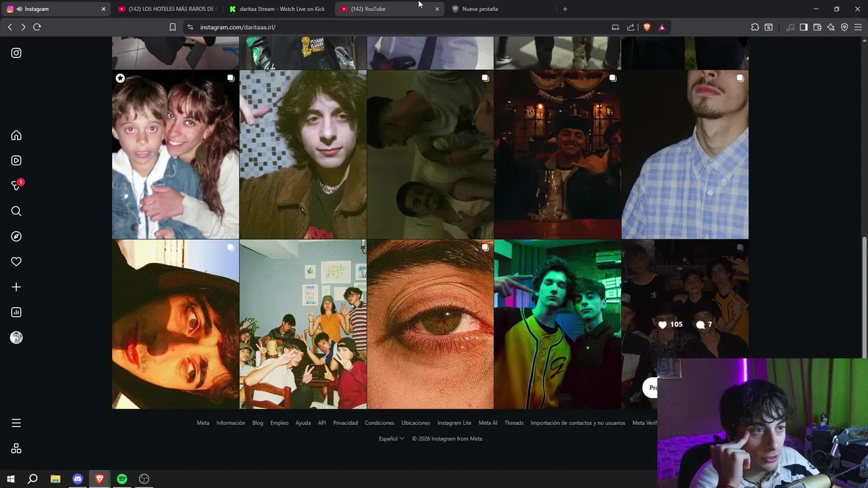Open the Blog footer link
This screenshot has height=488, width=868.
tap(258, 423)
